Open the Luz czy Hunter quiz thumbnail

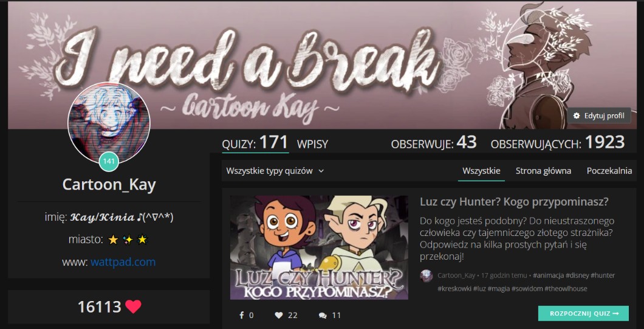(x=319, y=248)
